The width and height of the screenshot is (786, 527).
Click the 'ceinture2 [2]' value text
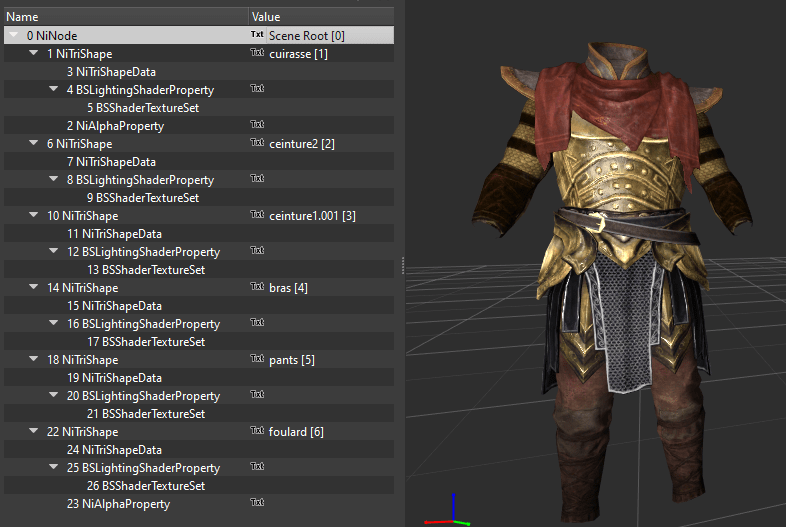[x=302, y=144]
